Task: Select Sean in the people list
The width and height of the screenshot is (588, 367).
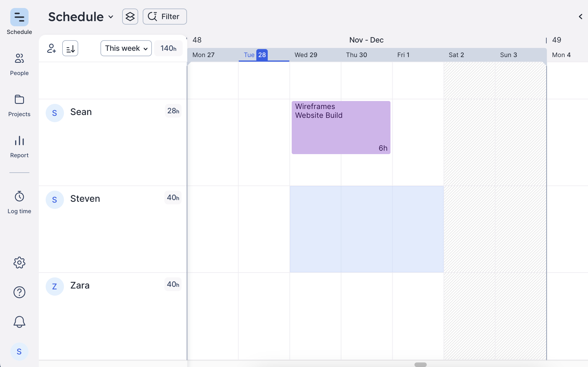Action: click(x=81, y=112)
